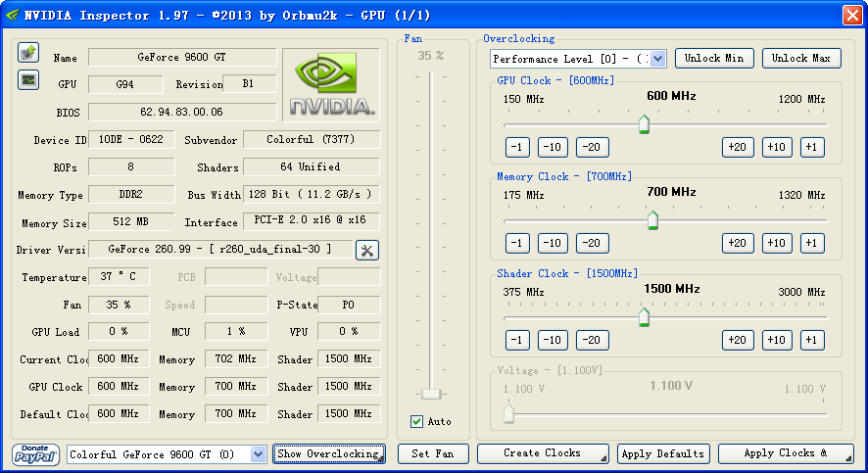868x473 pixels.
Task: Click the GPU field G94
Action: tap(125, 84)
